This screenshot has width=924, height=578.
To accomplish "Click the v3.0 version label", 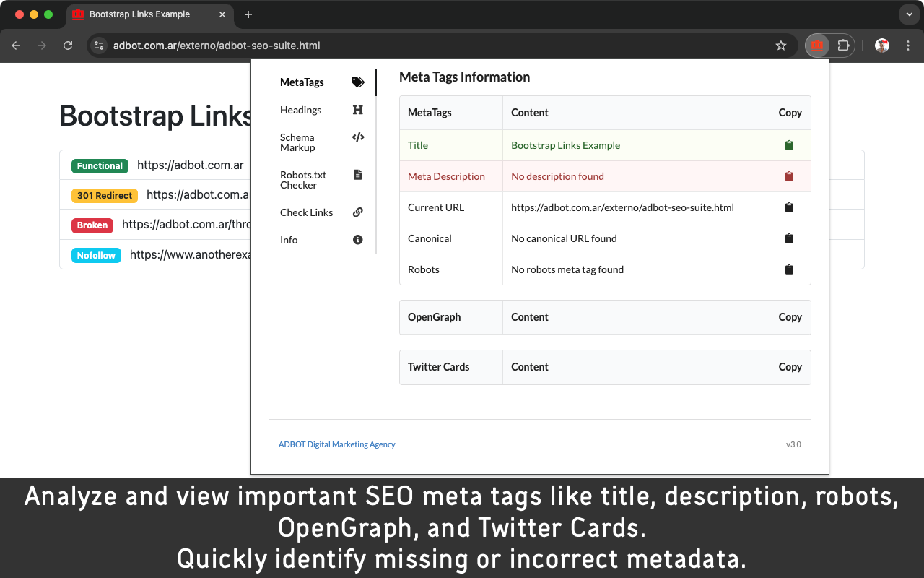I will pos(793,444).
